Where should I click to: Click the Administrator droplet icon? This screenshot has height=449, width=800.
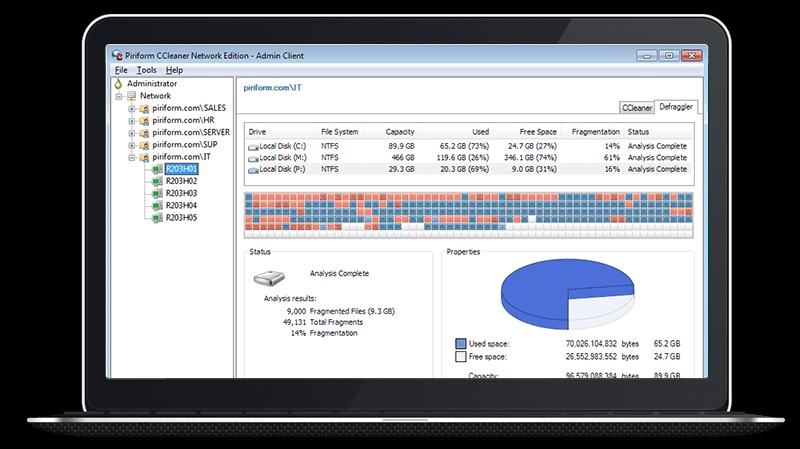click(118, 83)
